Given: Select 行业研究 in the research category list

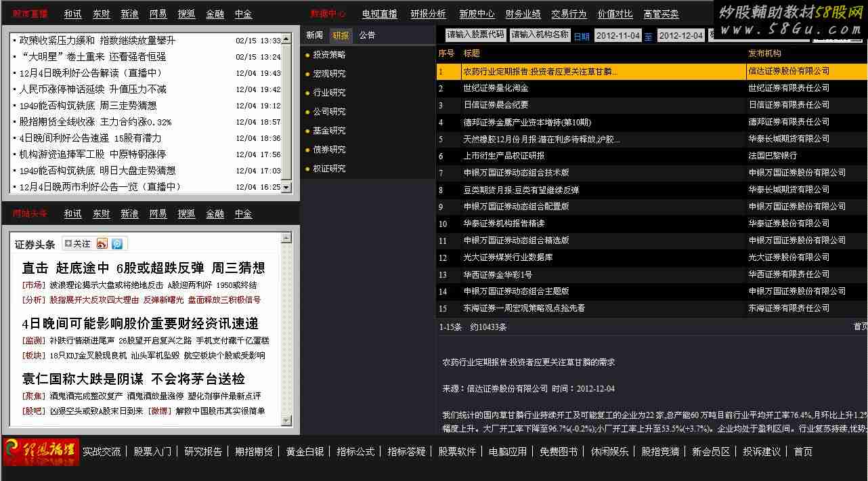Looking at the screenshot, I should [329, 93].
